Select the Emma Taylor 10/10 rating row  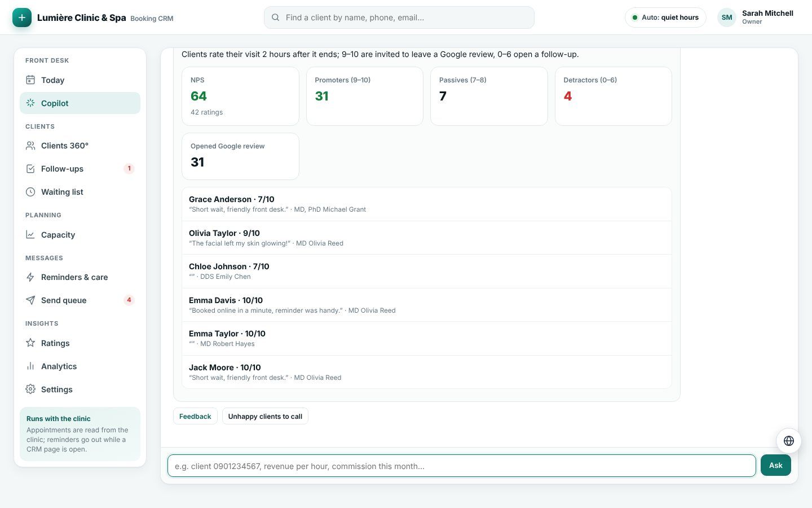[x=427, y=339]
